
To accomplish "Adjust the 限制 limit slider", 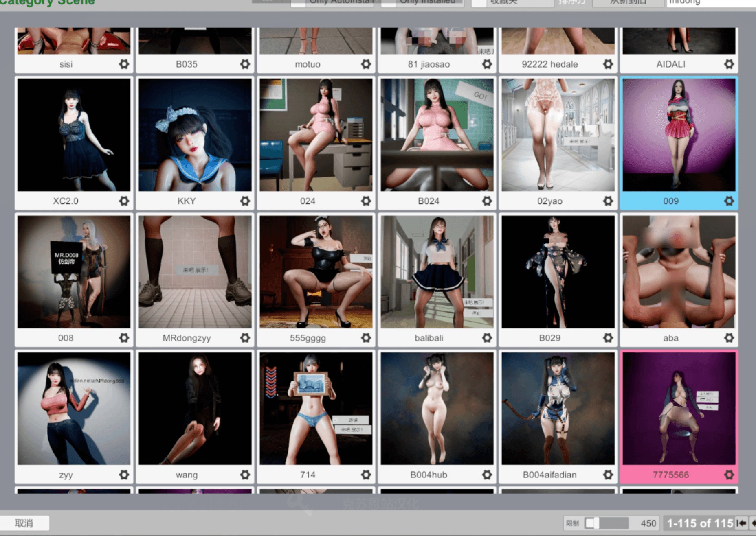I will tap(607, 523).
